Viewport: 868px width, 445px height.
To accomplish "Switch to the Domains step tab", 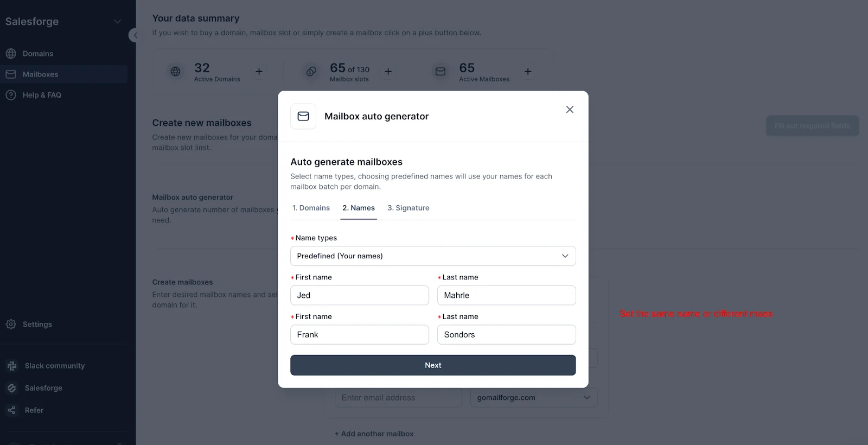I will coord(311,208).
